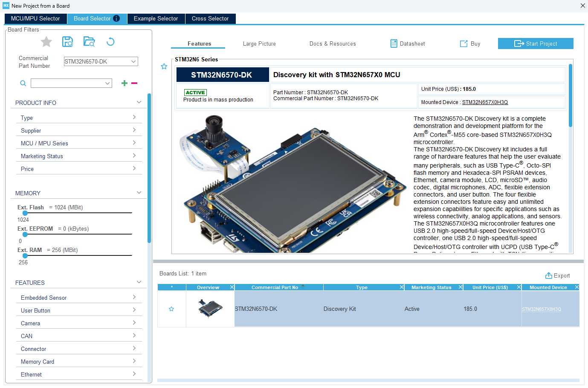The image size is (588, 388).
Task: Click the magnifier search icon
Action: pyautogui.click(x=23, y=83)
